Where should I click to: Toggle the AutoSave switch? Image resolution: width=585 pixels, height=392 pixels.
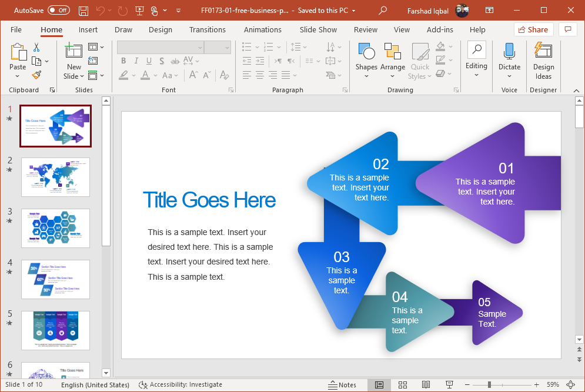(x=58, y=11)
